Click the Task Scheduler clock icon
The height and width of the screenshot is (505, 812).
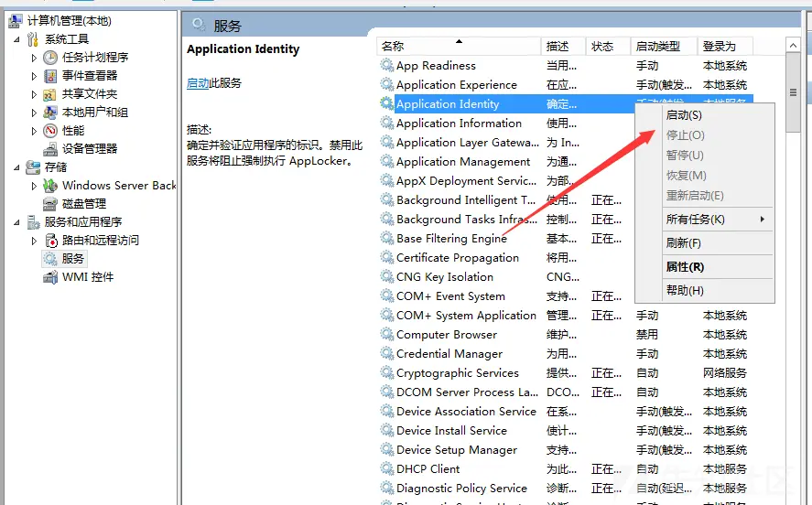point(50,58)
